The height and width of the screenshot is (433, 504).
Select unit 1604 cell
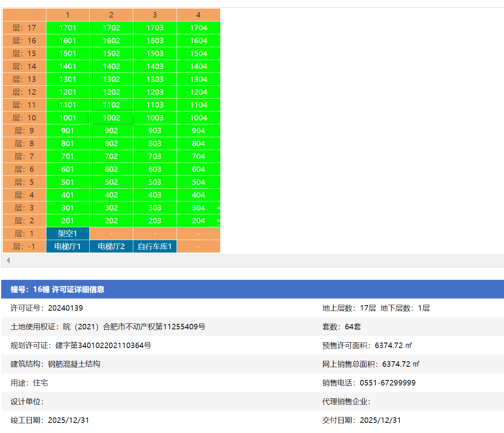[199, 41]
